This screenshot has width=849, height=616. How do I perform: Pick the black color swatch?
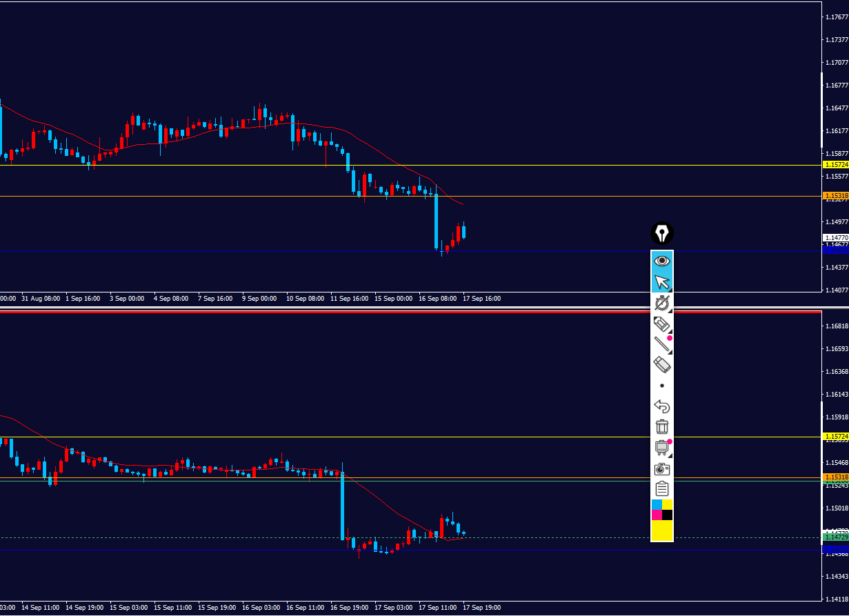coord(668,515)
